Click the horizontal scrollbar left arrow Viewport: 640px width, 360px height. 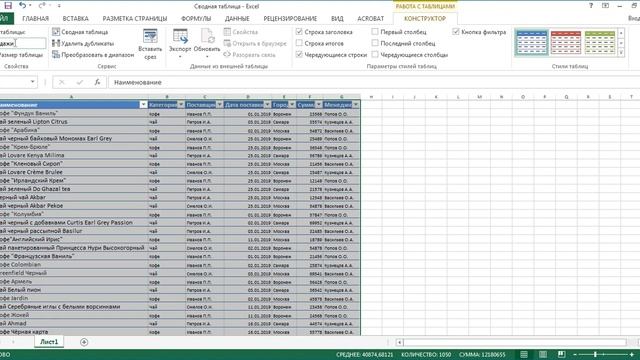click(x=400, y=342)
